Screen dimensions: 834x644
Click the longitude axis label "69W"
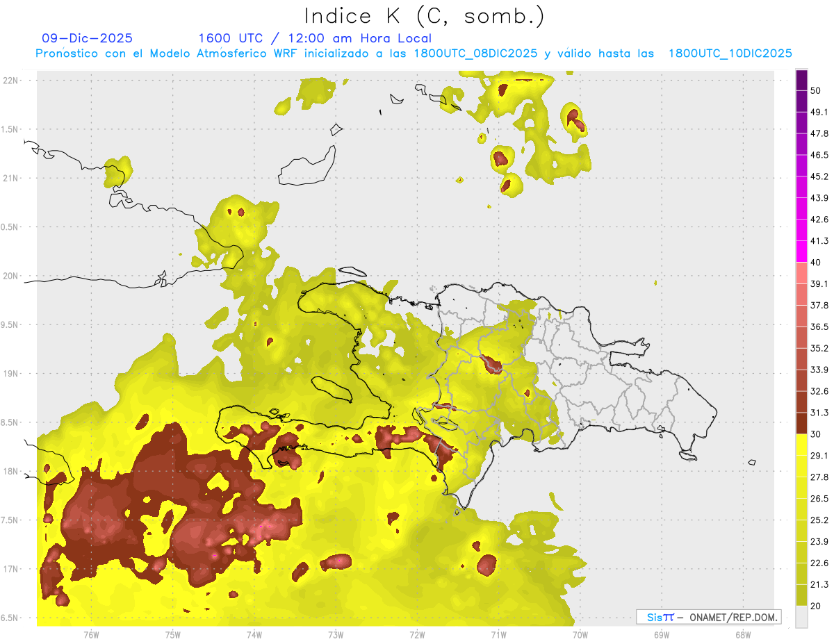point(662,634)
